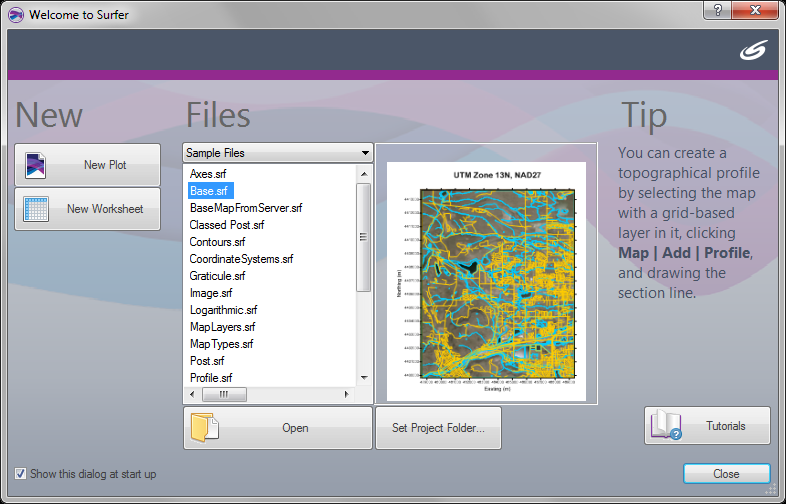Open the Tutorials

pyautogui.click(x=707, y=425)
